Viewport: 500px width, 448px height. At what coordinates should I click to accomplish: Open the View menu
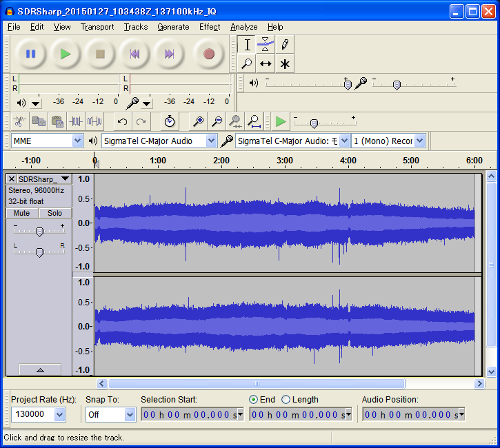click(x=62, y=27)
